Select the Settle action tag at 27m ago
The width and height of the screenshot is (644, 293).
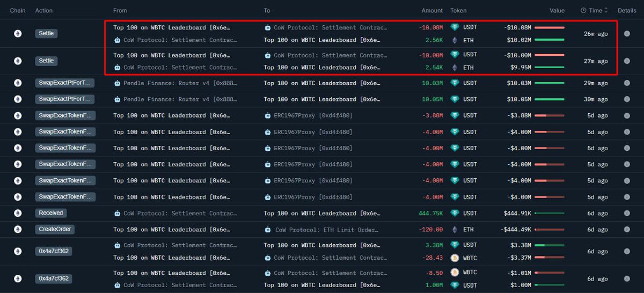tap(47, 61)
